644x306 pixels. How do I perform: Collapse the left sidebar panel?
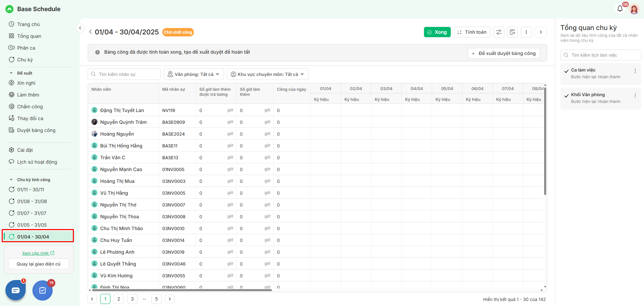point(80,28)
